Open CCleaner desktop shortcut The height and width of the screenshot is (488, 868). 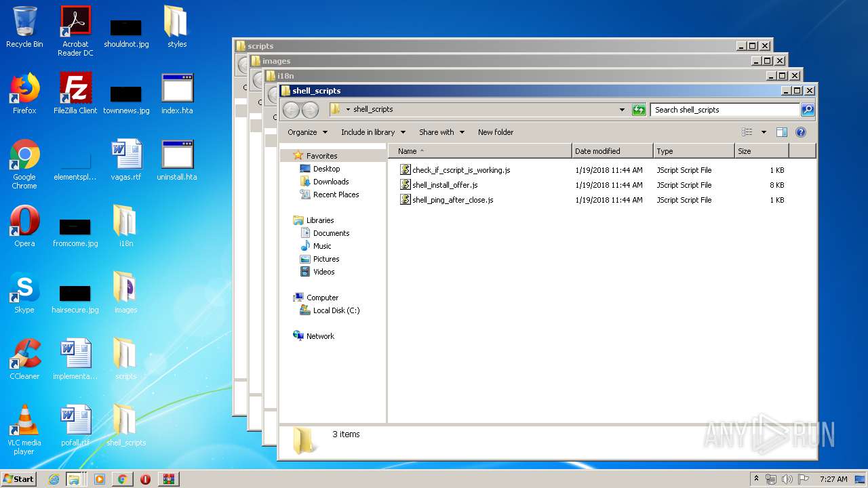pyautogui.click(x=24, y=359)
